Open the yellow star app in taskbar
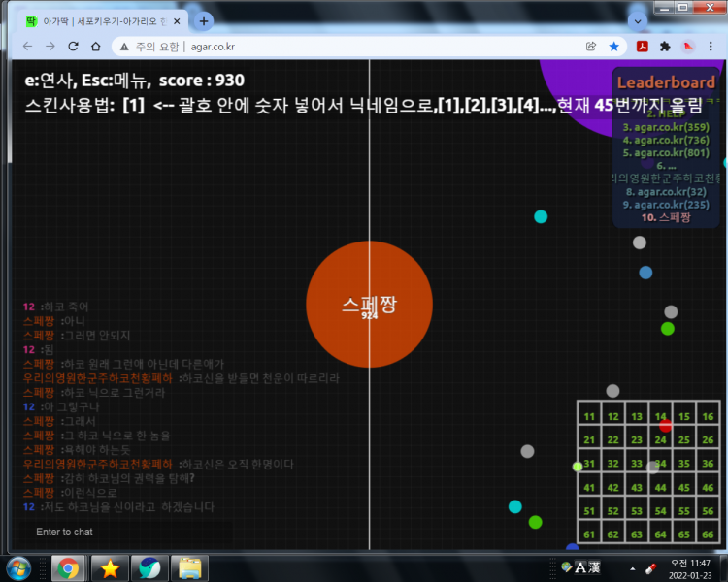The width and height of the screenshot is (728, 582). 110,568
